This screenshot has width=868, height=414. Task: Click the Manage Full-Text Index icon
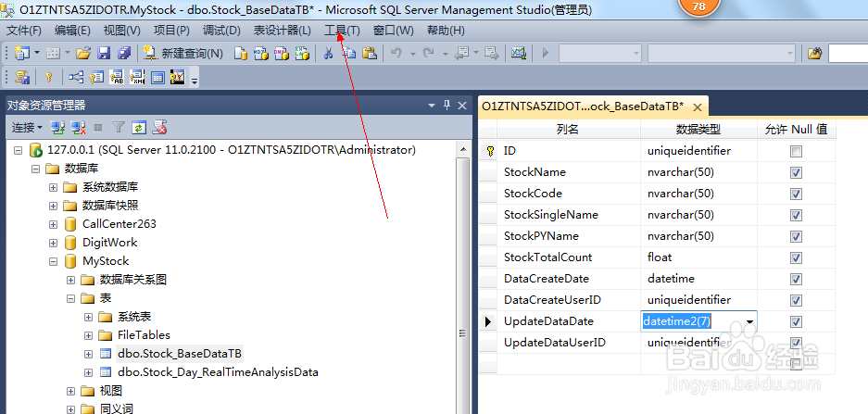[x=117, y=77]
